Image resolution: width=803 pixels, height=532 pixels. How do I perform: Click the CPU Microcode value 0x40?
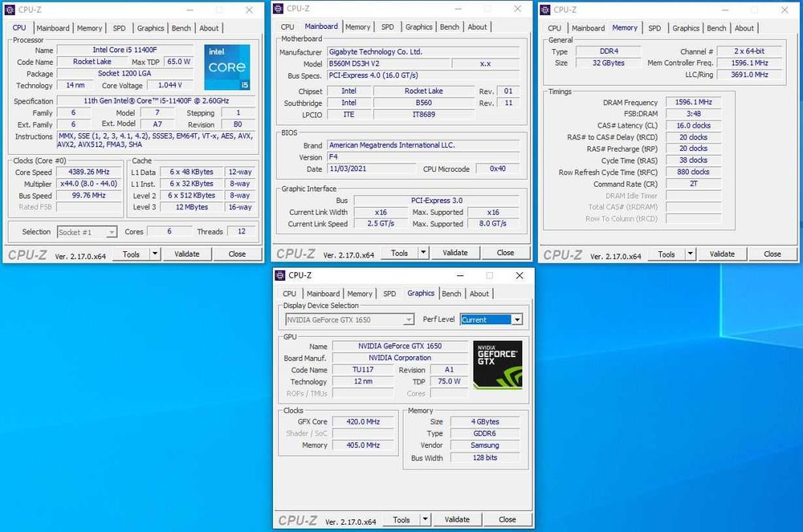(498, 169)
